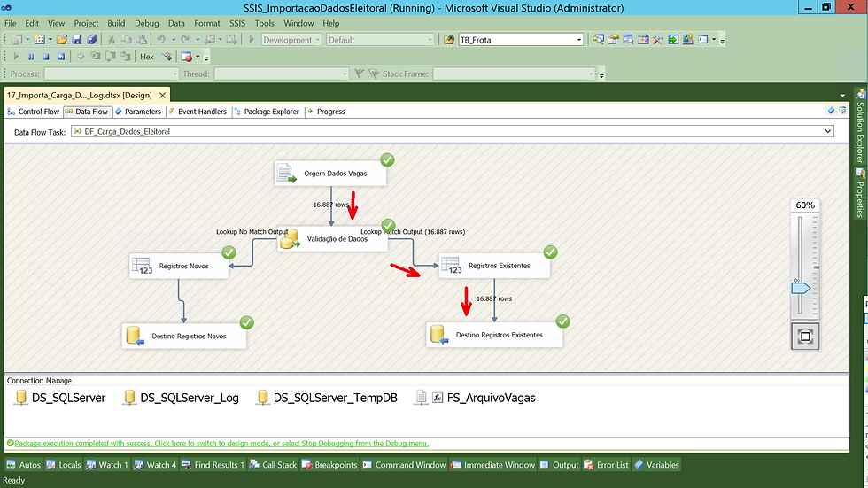Open the Format menu
The width and height of the screenshot is (868, 488).
(207, 23)
